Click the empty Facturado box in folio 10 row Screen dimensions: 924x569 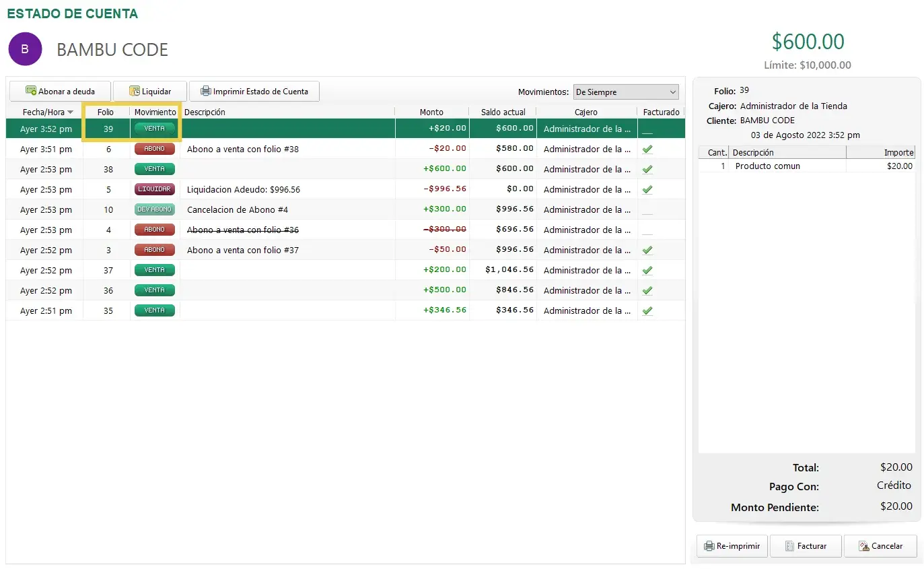coord(647,209)
